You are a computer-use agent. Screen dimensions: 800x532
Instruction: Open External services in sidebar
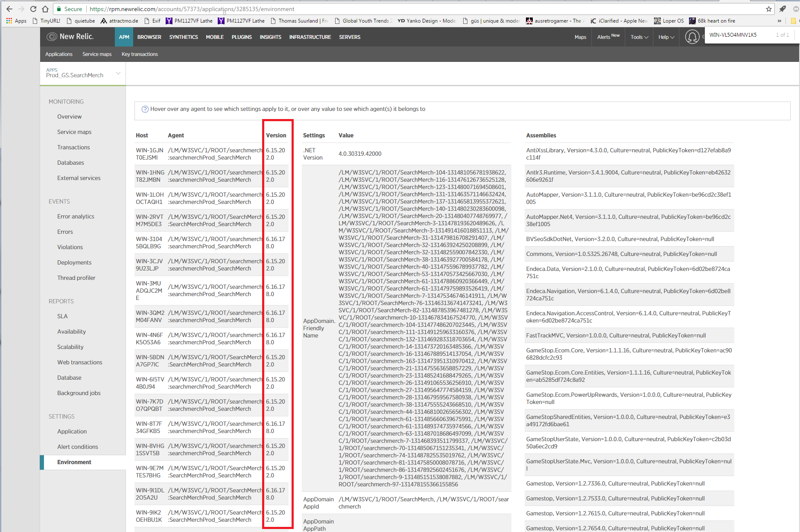click(x=79, y=178)
